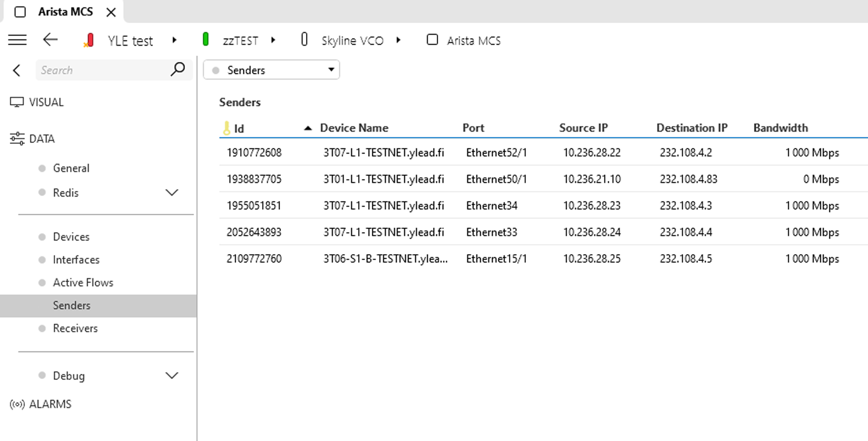868x441 pixels.
Task: Click the green zzTEST status icon
Action: [206, 39]
